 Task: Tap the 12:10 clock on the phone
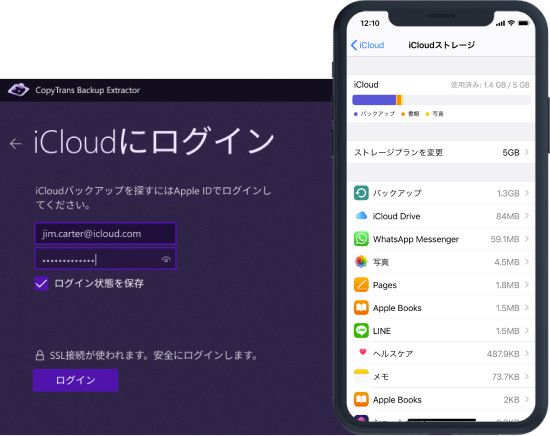[x=370, y=24]
